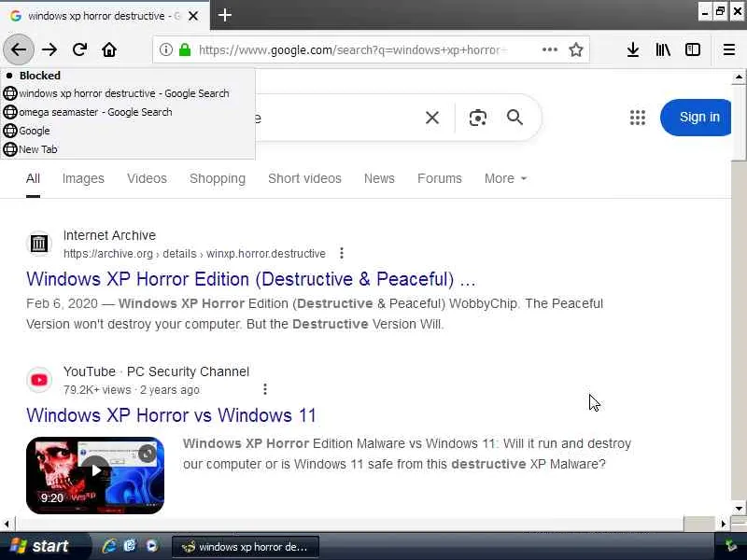Open options menu for Internet Archive result
The width and height of the screenshot is (747, 560).
(342, 253)
